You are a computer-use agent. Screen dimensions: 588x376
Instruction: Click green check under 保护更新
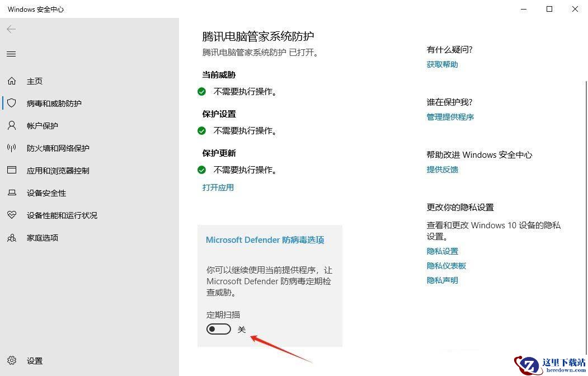pyautogui.click(x=202, y=170)
